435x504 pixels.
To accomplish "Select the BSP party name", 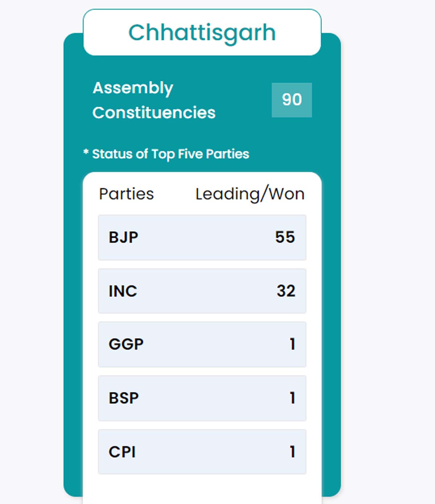I will [124, 398].
